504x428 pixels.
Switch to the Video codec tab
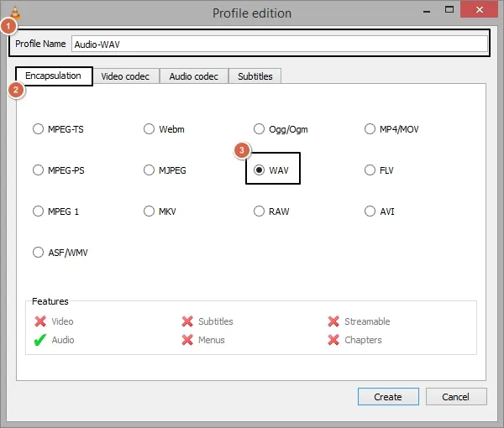coord(125,76)
